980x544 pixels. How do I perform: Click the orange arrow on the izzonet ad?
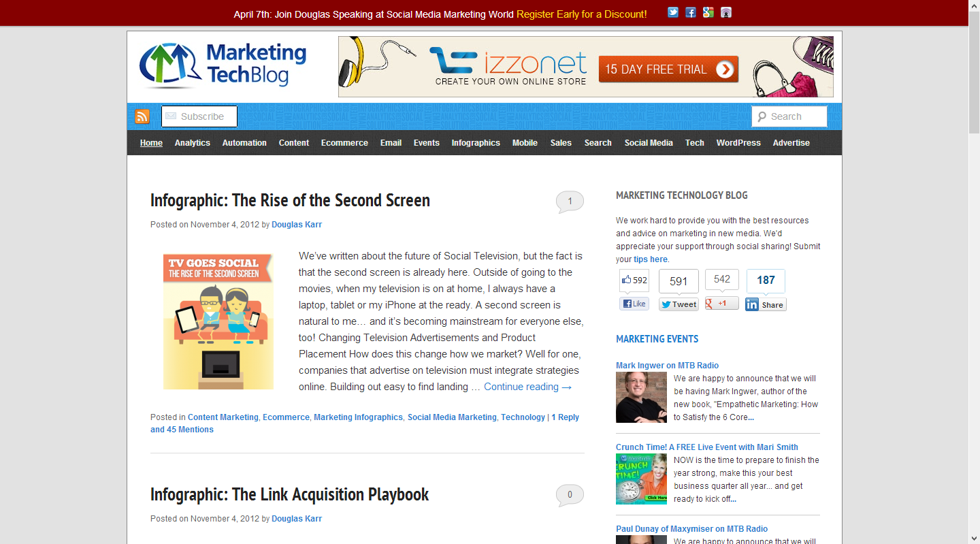pyautogui.click(x=725, y=69)
